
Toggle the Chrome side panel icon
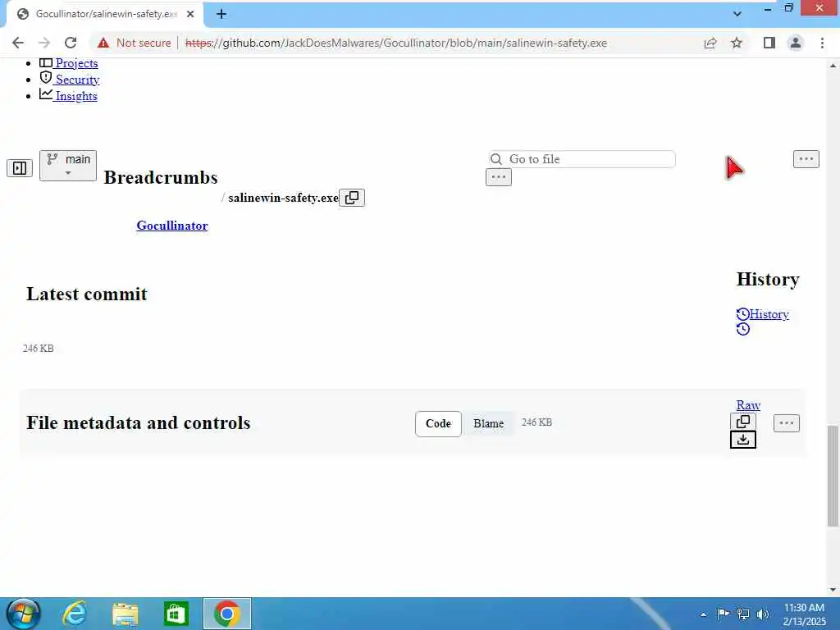click(x=769, y=43)
